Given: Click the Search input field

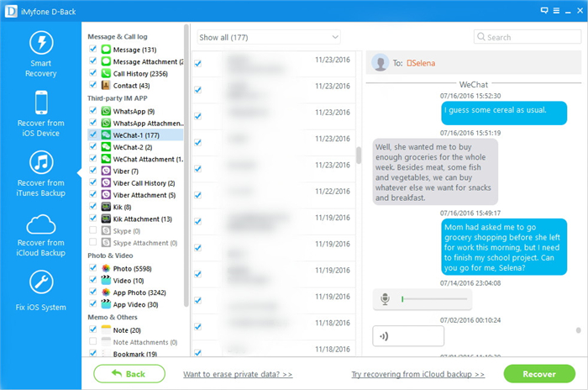Looking at the screenshot, I should coord(528,37).
